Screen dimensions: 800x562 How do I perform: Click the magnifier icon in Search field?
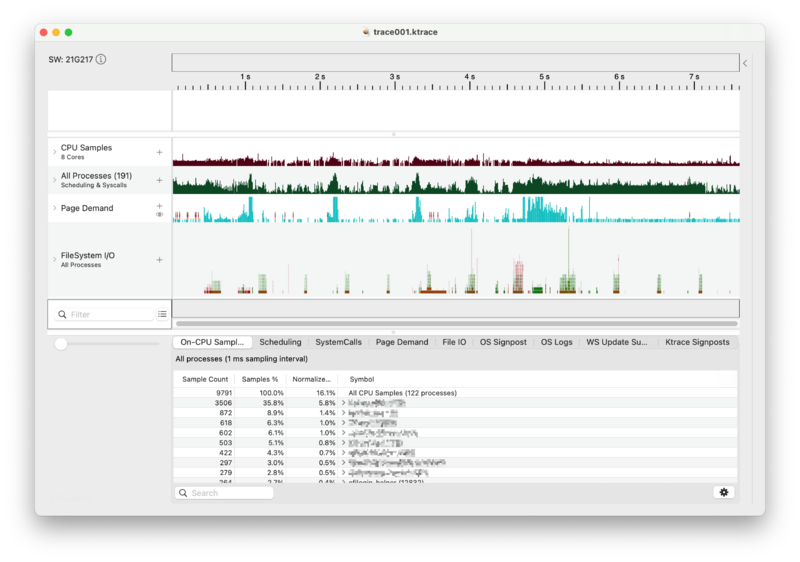click(183, 493)
